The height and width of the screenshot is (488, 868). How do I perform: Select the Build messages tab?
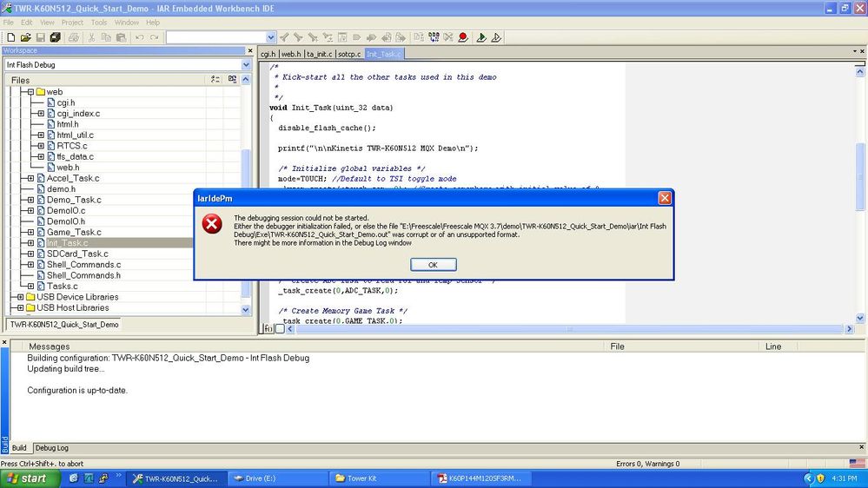(x=19, y=448)
